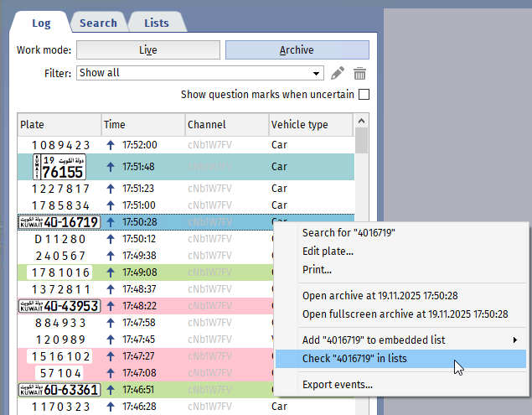Click the trash delete filter icon
Screen dimensions: 532x415
tap(359, 73)
